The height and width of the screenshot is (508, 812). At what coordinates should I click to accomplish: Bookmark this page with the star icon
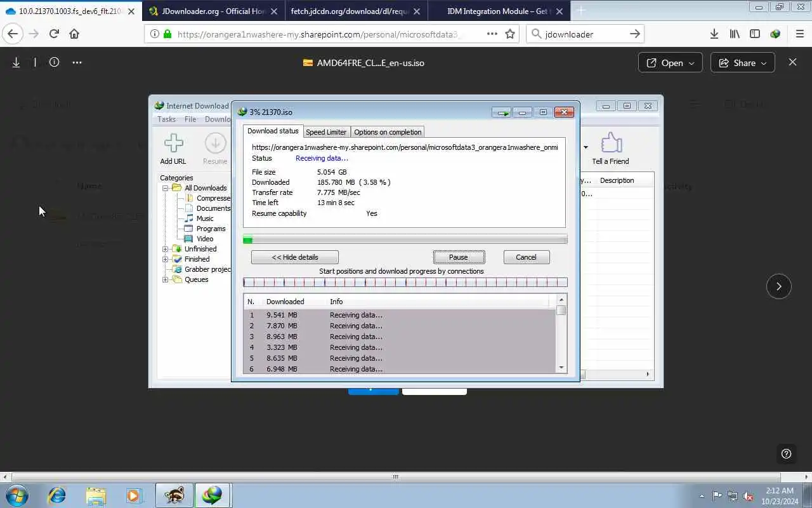(x=510, y=34)
